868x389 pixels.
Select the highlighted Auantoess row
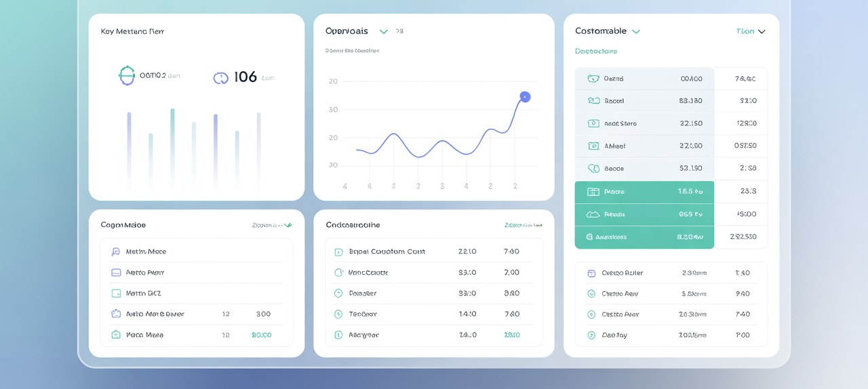click(644, 237)
